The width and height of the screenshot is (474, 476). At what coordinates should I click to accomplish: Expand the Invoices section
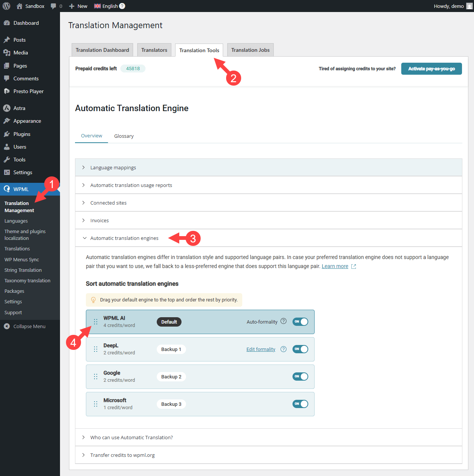pos(268,220)
